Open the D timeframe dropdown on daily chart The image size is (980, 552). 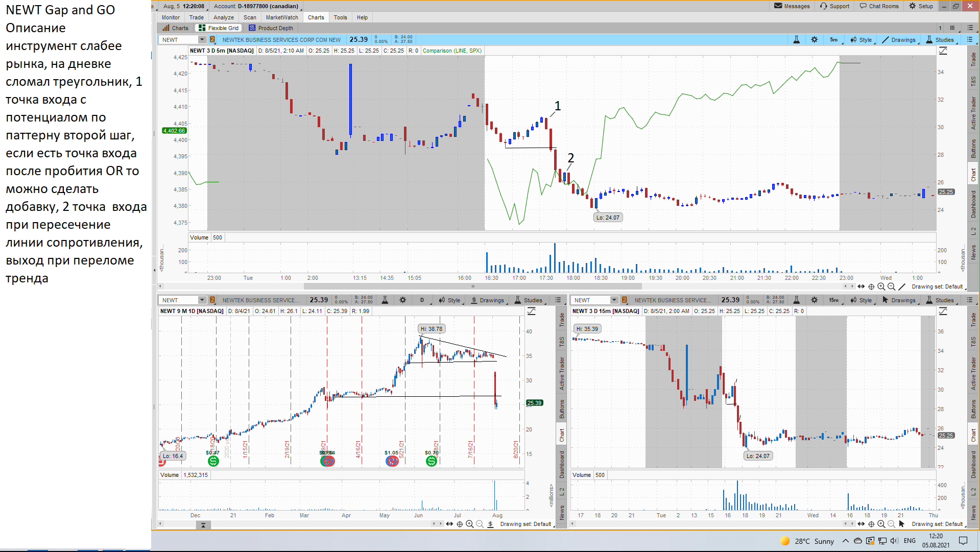(x=423, y=300)
